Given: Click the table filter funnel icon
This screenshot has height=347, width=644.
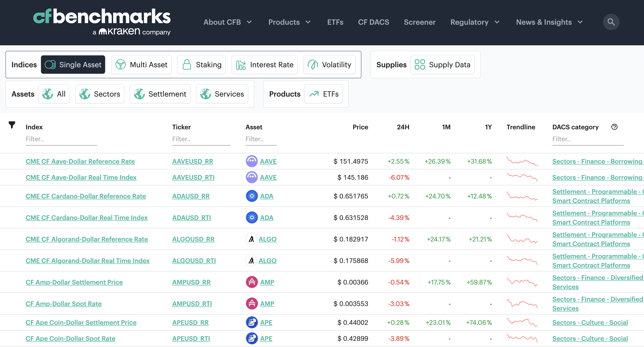Looking at the screenshot, I should point(12,125).
